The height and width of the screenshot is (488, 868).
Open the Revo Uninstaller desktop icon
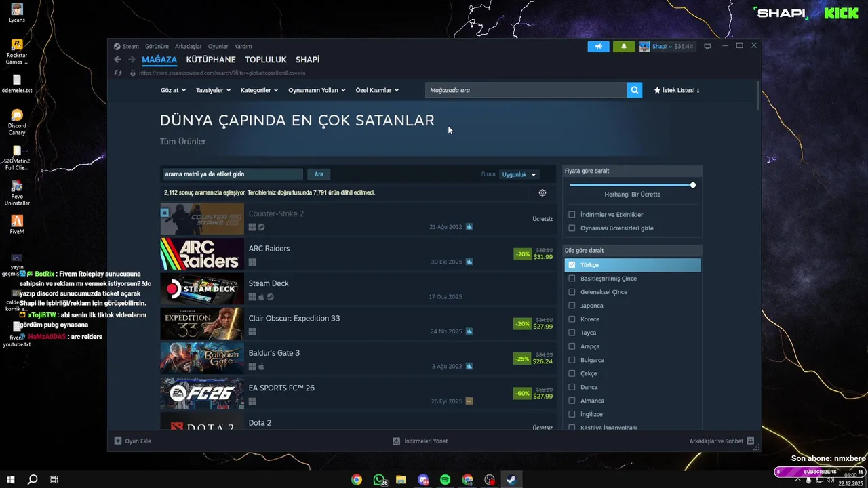[x=17, y=192]
